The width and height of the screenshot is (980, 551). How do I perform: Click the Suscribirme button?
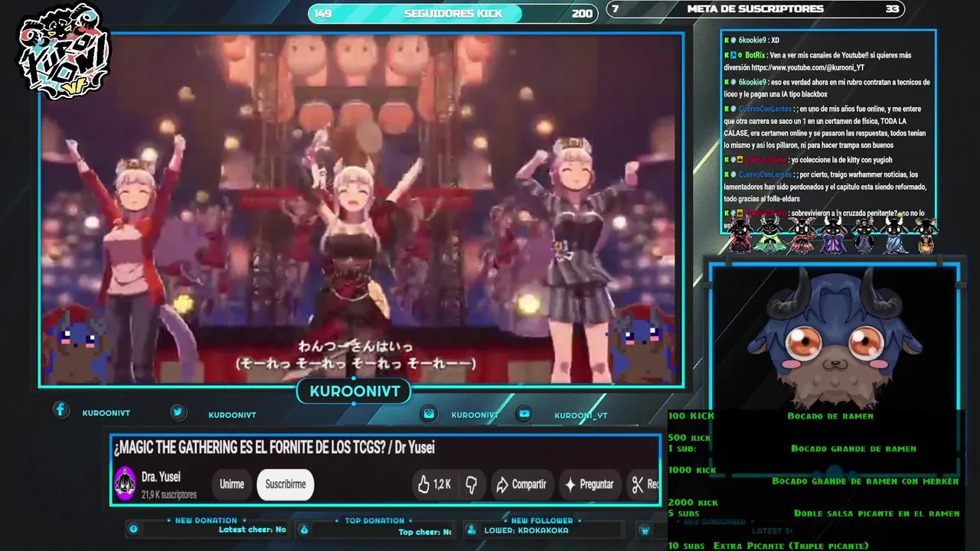pos(286,484)
